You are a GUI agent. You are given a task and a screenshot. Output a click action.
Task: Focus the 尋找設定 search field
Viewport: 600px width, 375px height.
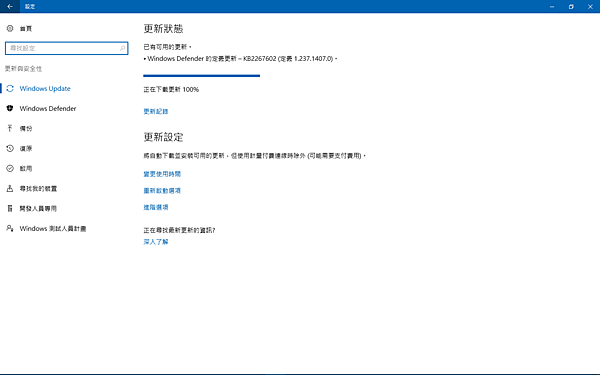tap(67, 48)
